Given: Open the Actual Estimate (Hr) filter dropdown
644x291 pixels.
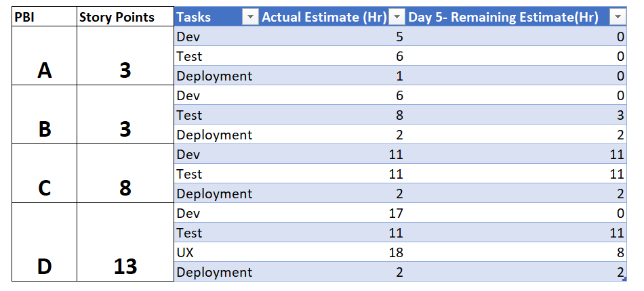Looking at the screenshot, I should [397, 17].
